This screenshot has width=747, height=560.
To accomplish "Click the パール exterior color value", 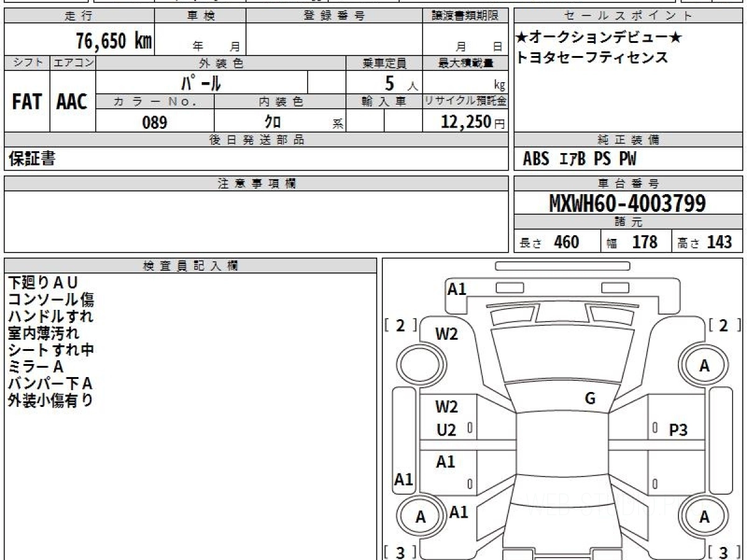I will pyautogui.click(x=201, y=82).
